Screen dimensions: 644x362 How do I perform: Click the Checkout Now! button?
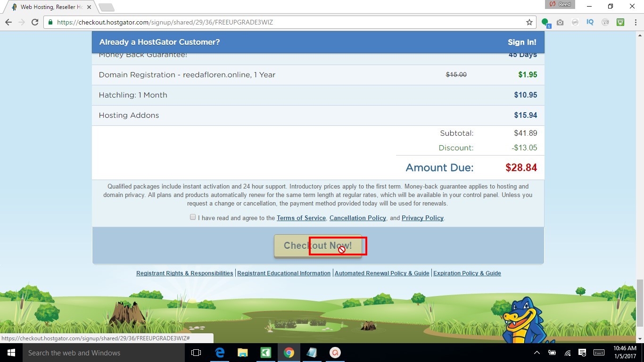tap(318, 246)
